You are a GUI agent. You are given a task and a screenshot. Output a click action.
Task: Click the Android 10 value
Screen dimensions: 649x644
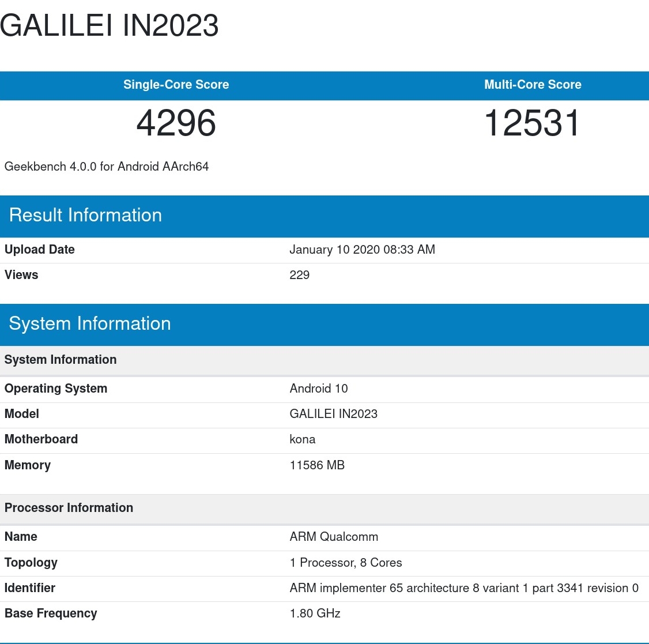(x=319, y=389)
